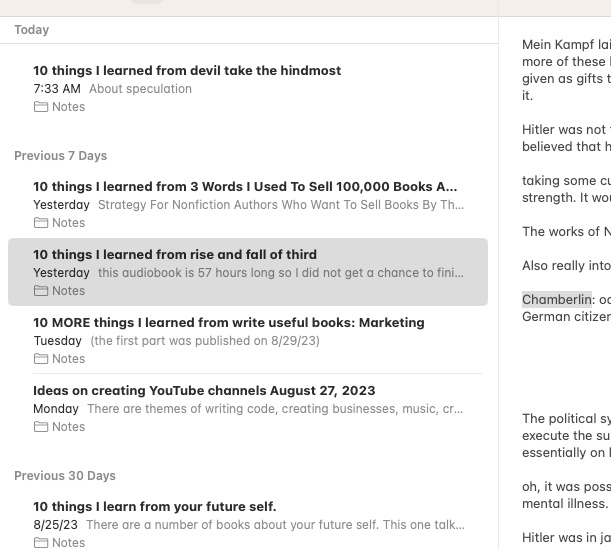Click the Previous 7 Days section header
Image resolution: width=611 pixels, height=549 pixels.
(61, 156)
